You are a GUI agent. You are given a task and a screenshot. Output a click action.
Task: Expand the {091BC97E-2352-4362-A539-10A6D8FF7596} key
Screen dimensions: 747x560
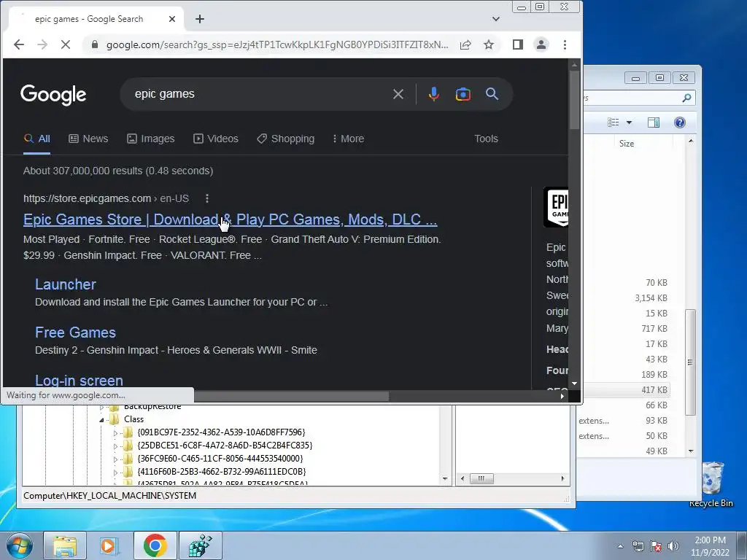coord(115,433)
